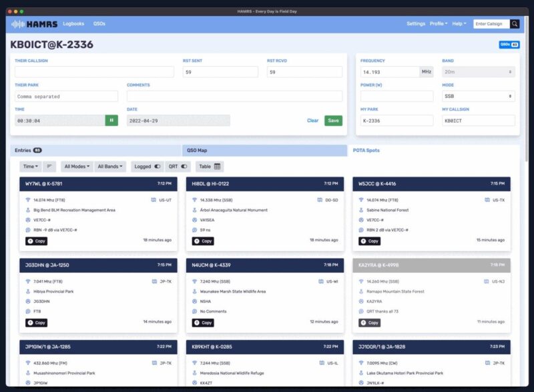Clear the QSO entry form

click(x=312, y=121)
